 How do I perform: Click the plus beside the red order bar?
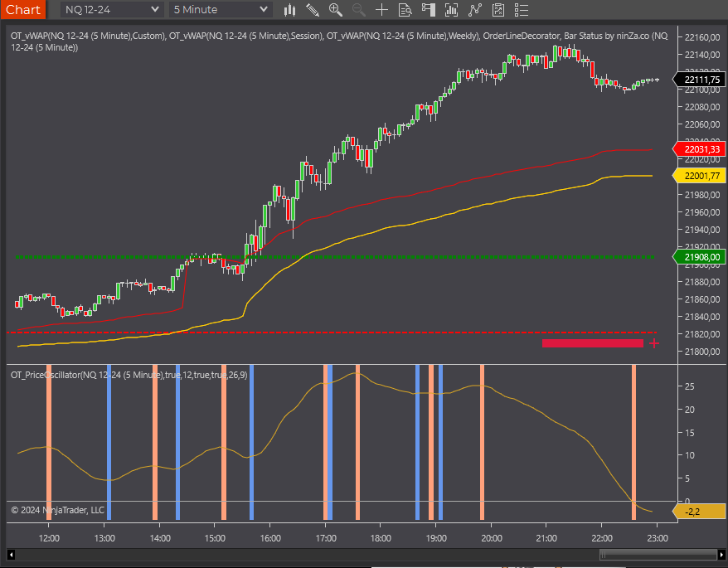(x=654, y=342)
